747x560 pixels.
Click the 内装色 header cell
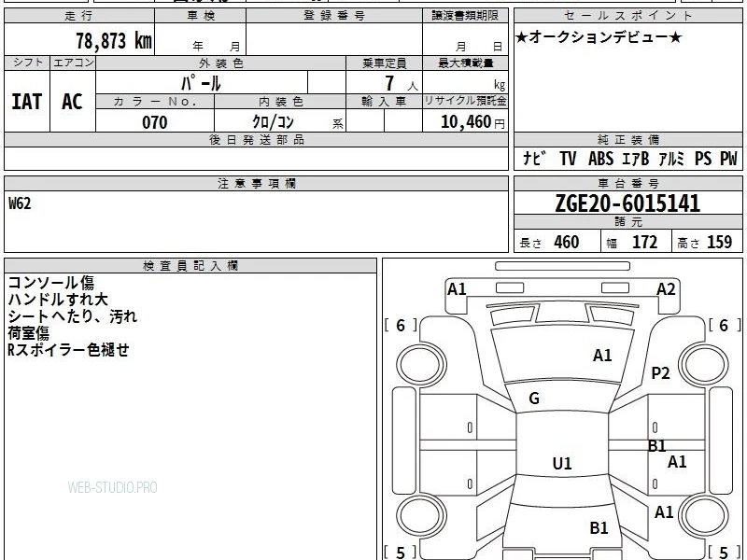pyautogui.click(x=281, y=102)
